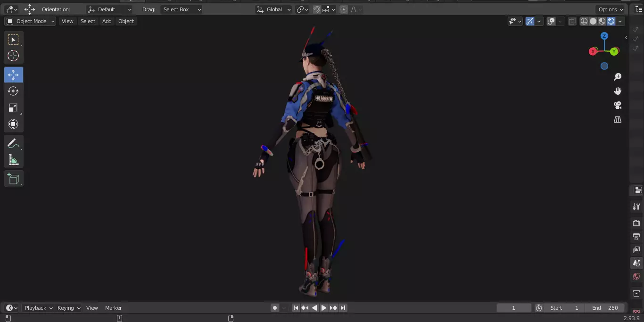Click the Y axis on navigation gizmo

(x=614, y=51)
